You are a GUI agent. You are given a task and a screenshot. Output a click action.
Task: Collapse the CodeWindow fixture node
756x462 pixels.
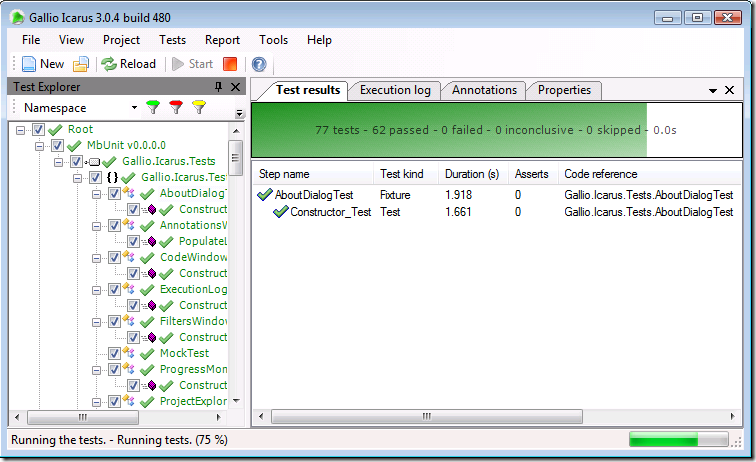click(x=98, y=258)
